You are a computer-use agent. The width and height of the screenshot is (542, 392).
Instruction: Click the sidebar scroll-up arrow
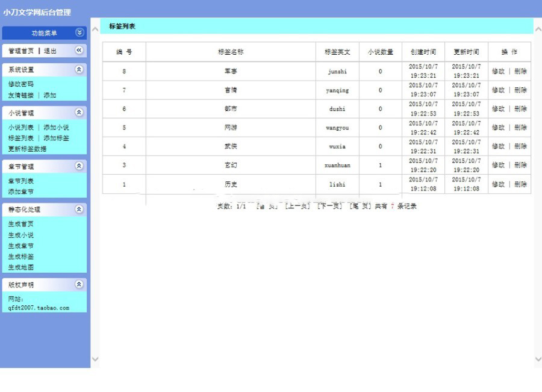coord(95,29)
